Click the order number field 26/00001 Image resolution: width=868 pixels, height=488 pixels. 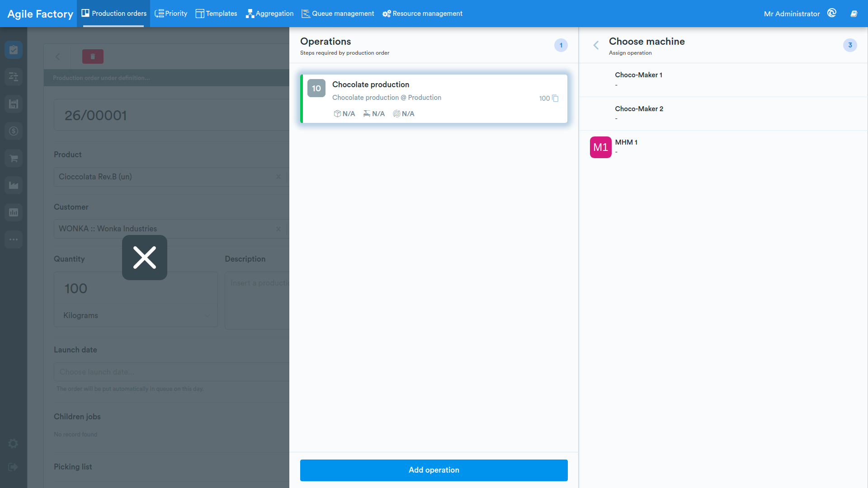coord(171,115)
